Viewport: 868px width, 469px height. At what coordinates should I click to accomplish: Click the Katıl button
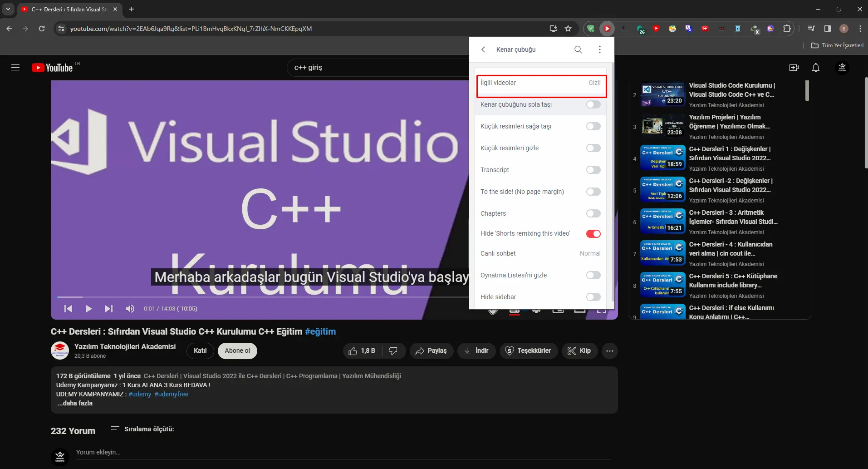coord(200,351)
